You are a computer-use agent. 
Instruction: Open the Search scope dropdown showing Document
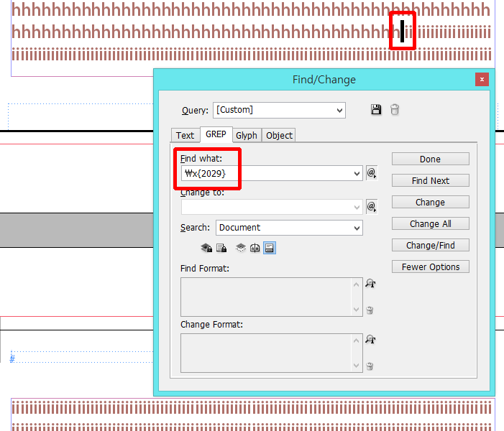pos(289,228)
